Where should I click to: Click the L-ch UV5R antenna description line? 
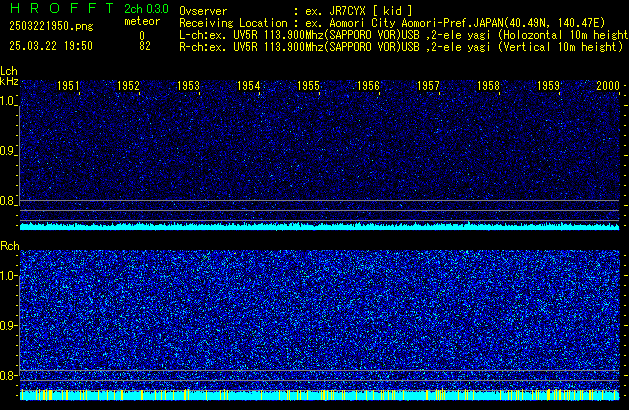click(x=404, y=35)
